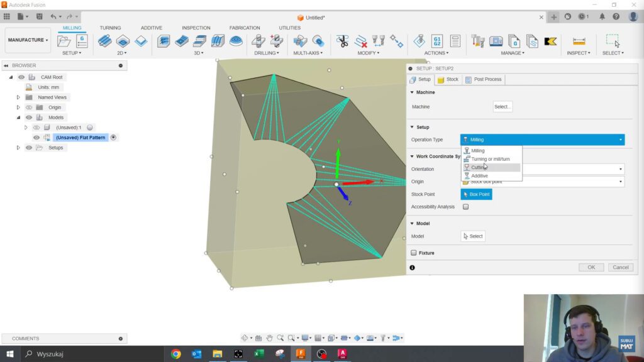644x362 pixels.
Task: Click the Box Point button for Stock Point
Action: pos(476,194)
